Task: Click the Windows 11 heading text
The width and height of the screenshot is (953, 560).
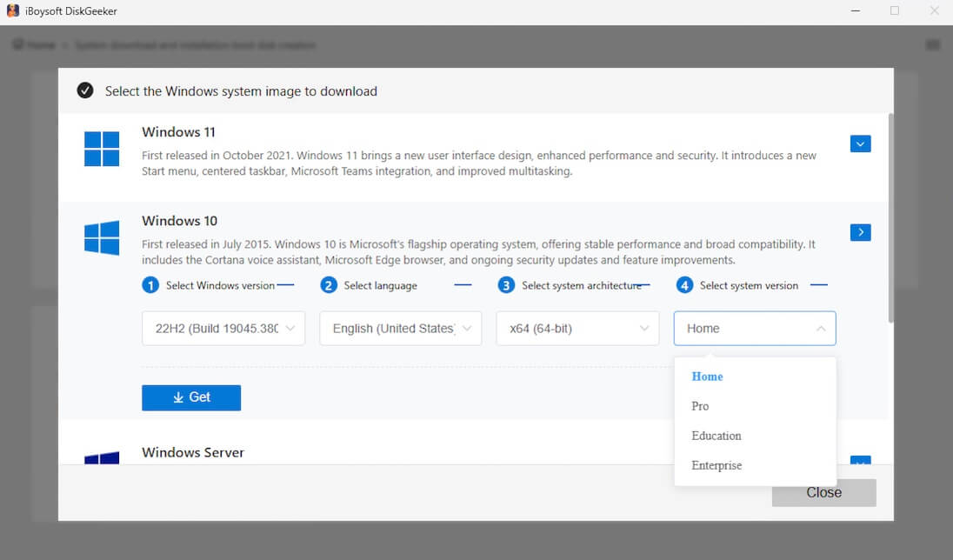Action: pyautogui.click(x=179, y=132)
